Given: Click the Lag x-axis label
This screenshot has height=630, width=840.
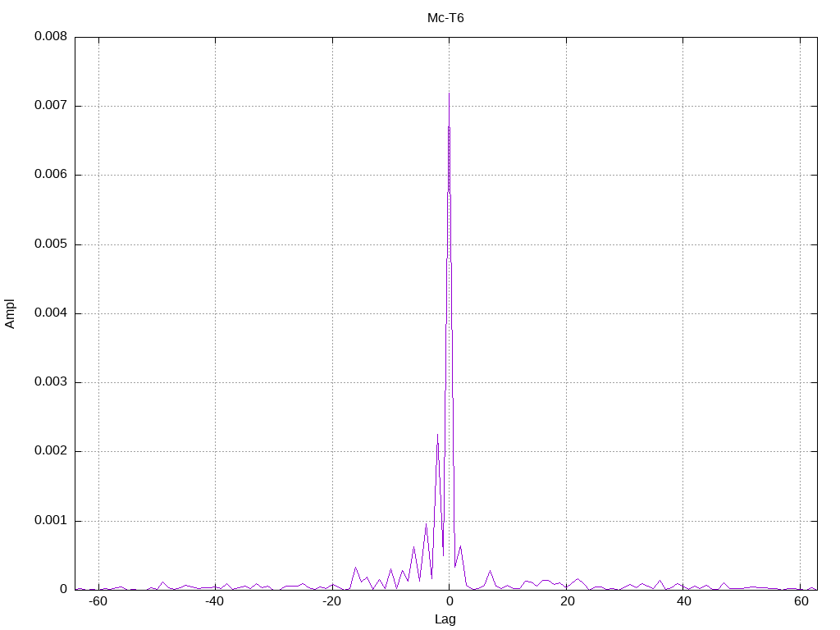Looking at the screenshot, I should [x=445, y=619].
